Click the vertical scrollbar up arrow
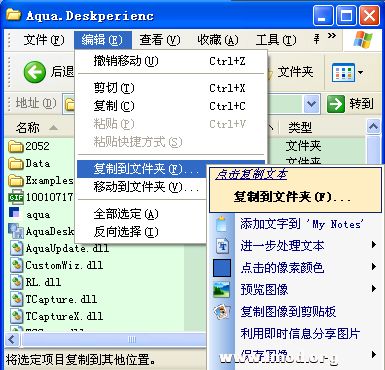385x370 pixels. (373, 127)
